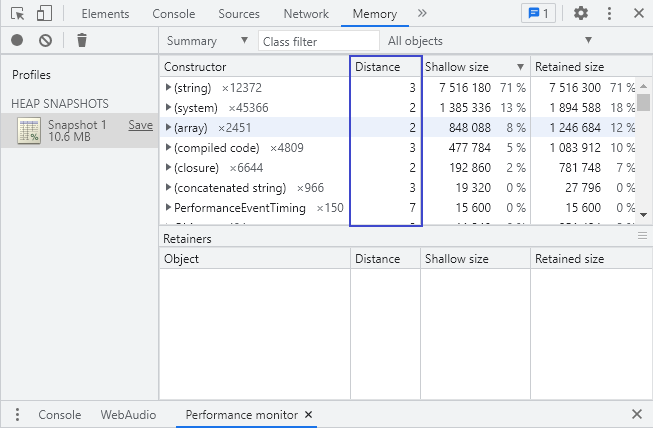This screenshot has width=653, height=428.
Task: Open the issues counter badge
Action: tap(539, 14)
